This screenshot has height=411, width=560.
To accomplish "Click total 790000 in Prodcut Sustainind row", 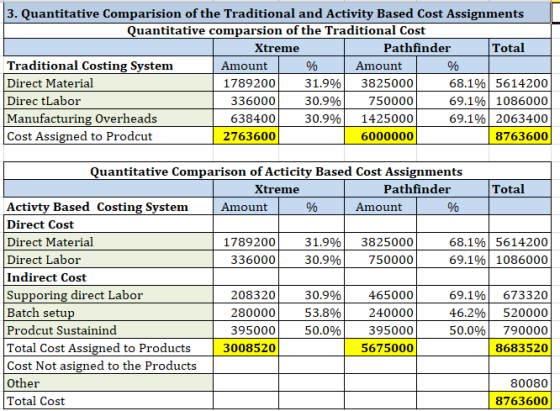I will pyautogui.click(x=520, y=330).
